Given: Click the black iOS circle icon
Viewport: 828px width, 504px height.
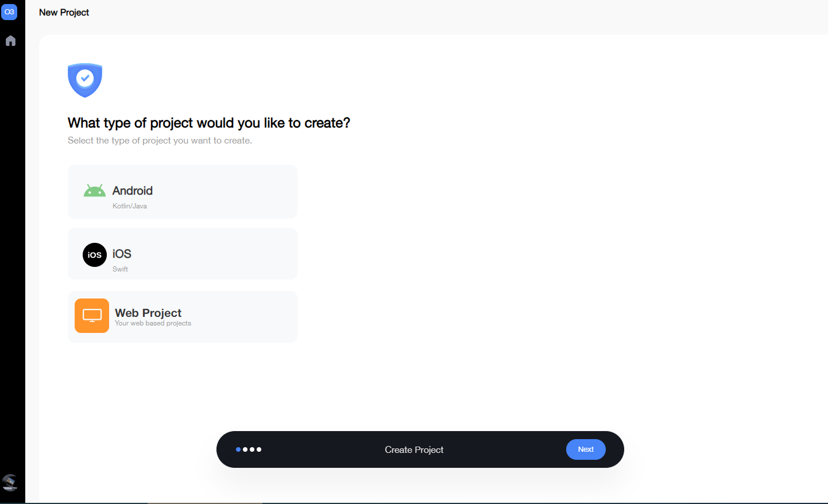Looking at the screenshot, I should coord(95,255).
